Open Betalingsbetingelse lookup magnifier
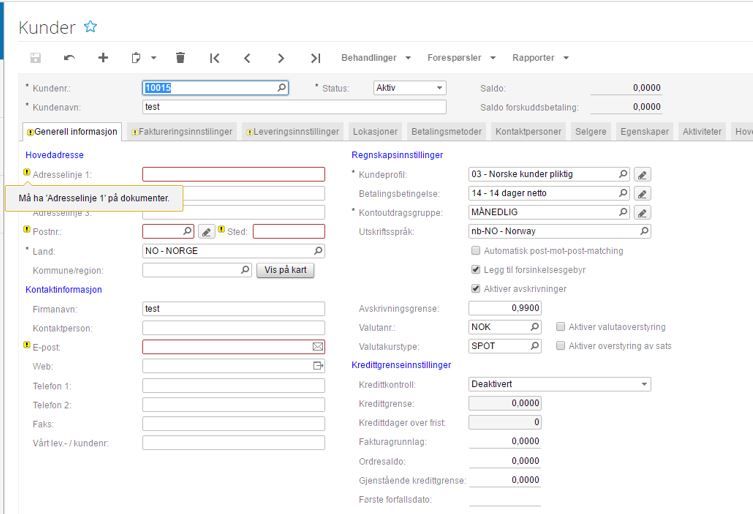 [623, 193]
